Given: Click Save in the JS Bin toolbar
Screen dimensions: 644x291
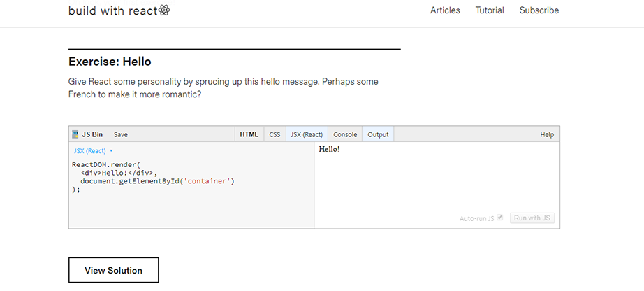Looking at the screenshot, I should [x=121, y=134].
